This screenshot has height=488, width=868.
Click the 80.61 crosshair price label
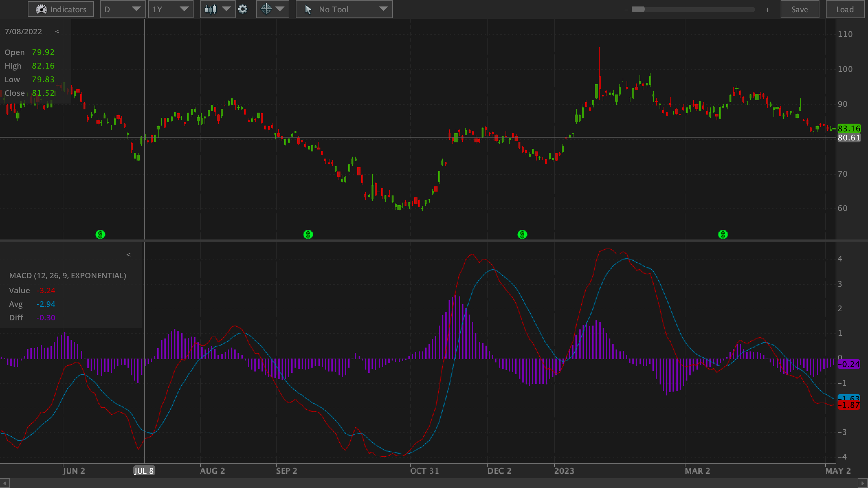[849, 138]
